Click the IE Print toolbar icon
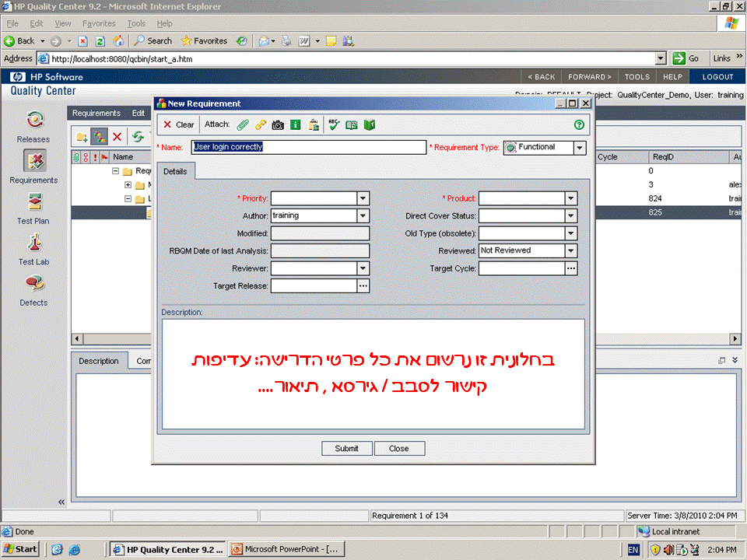 (286, 41)
